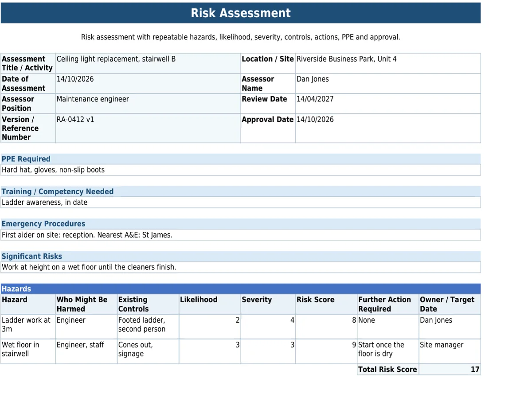Select the Assessor Position field 'Maintenance engineer'
The height and width of the screenshot is (399, 532).
[x=148, y=104]
